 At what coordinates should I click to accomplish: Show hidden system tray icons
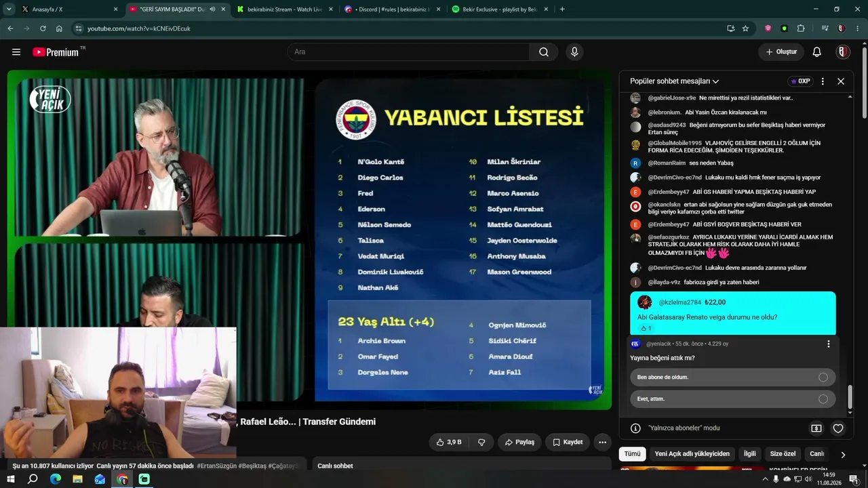(766, 479)
